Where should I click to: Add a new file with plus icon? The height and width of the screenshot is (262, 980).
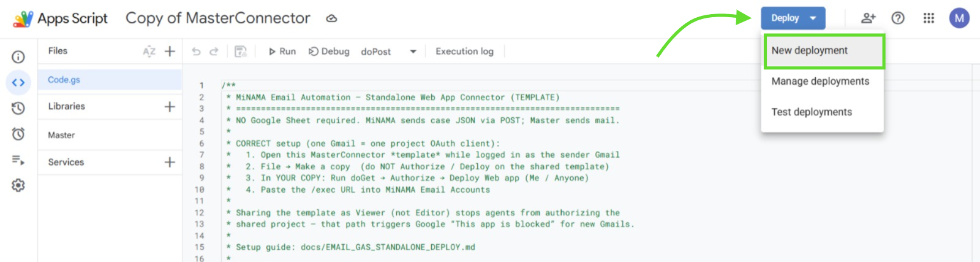170,52
